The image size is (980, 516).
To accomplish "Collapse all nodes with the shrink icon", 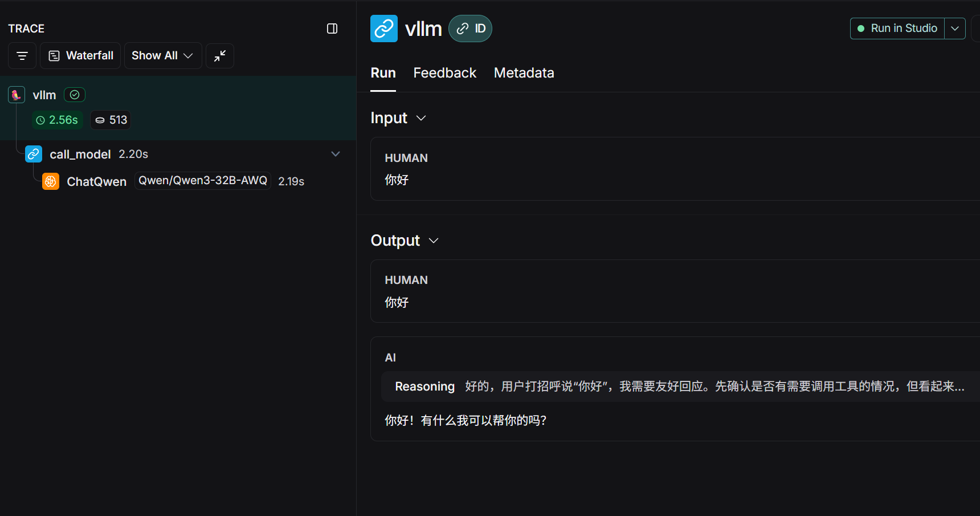I will [x=220, y=55].
